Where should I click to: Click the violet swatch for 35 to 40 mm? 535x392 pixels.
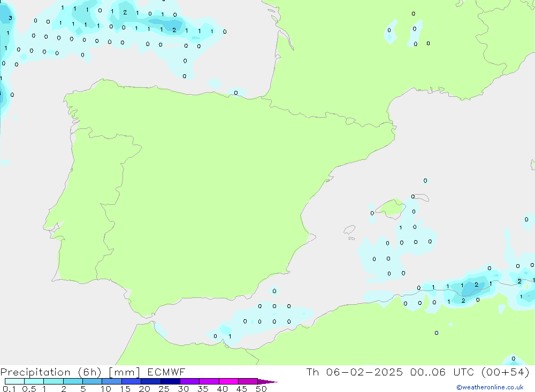[209, 381]
